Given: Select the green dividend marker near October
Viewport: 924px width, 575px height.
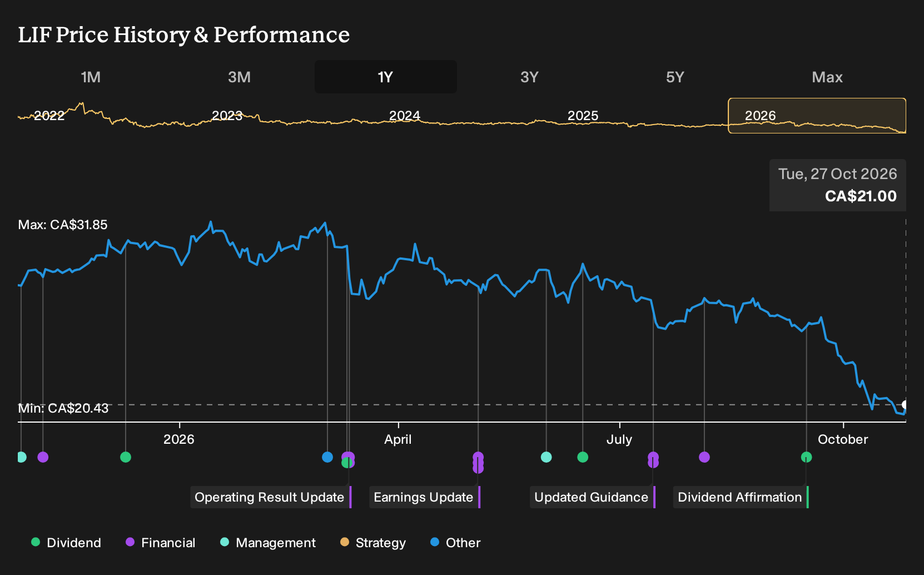Looking at the screenshot, I should pyautogui.click(x=807, y=457).
